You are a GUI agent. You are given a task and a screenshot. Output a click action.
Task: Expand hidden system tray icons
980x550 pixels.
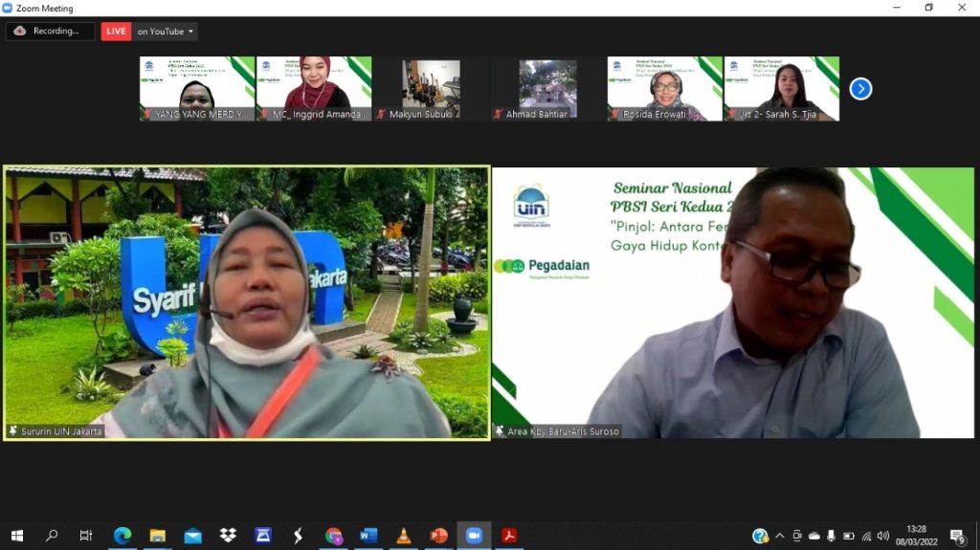(780, 536)
